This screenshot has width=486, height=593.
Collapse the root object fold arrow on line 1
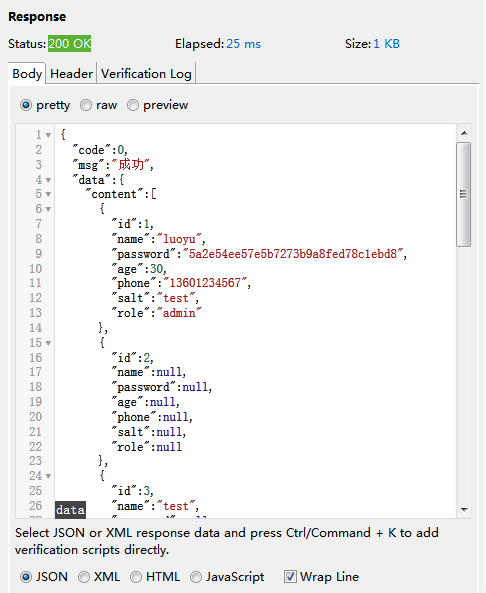[48, 135]
